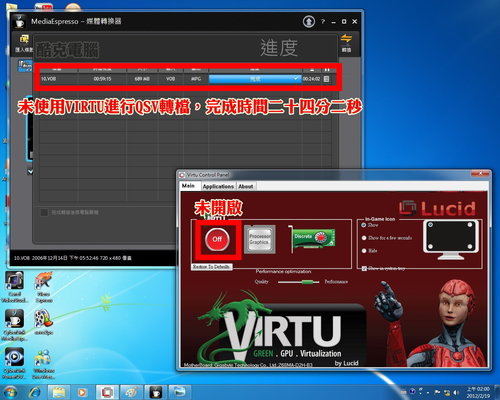
Task: Open MediaEspresso help question mark
Action: pos(323,22)
